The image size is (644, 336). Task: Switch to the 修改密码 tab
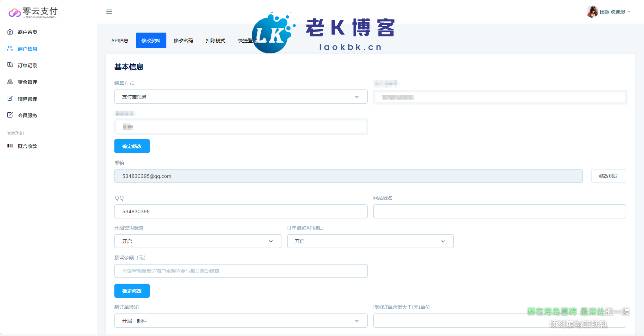[x=183, y=41]
